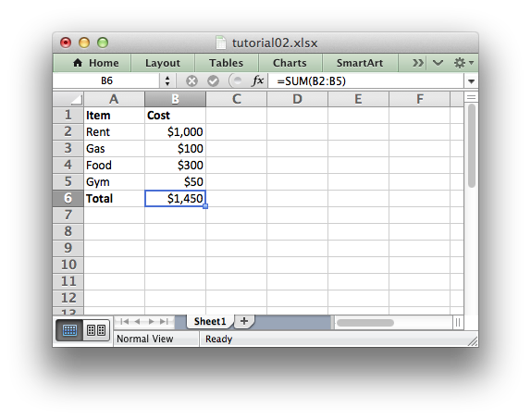This screenshot has height=420, width=531.
Task: Select the Sheet1 worksheet tab
Action: tap(210, 321)
